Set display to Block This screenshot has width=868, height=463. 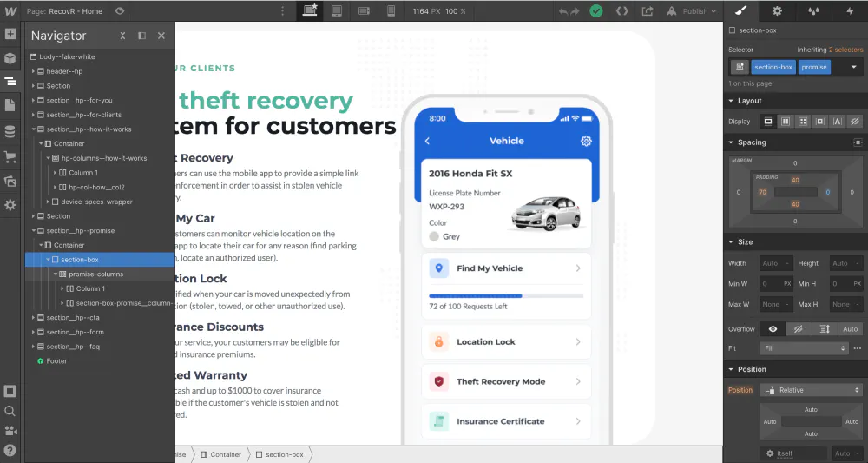(768, 122)
